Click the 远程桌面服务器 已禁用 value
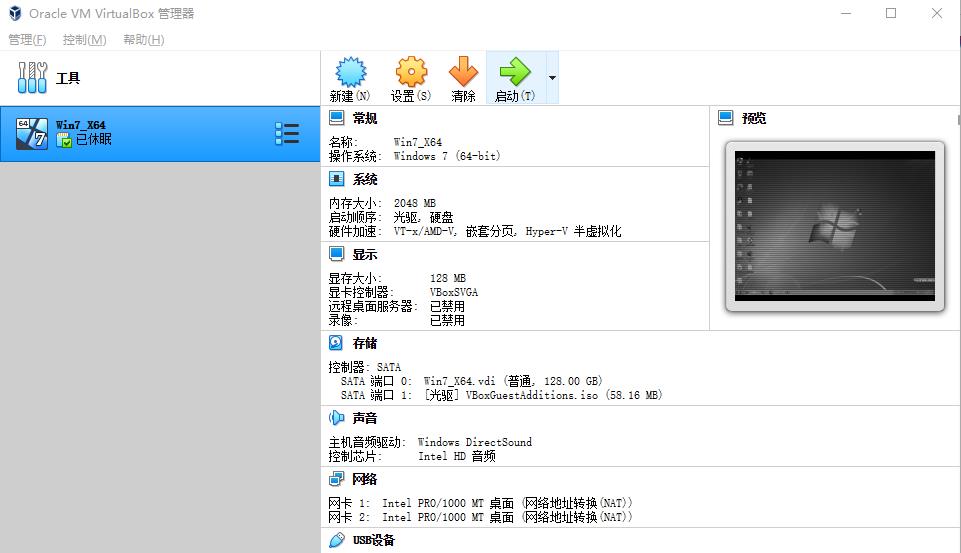 click(x=447, y=306)
